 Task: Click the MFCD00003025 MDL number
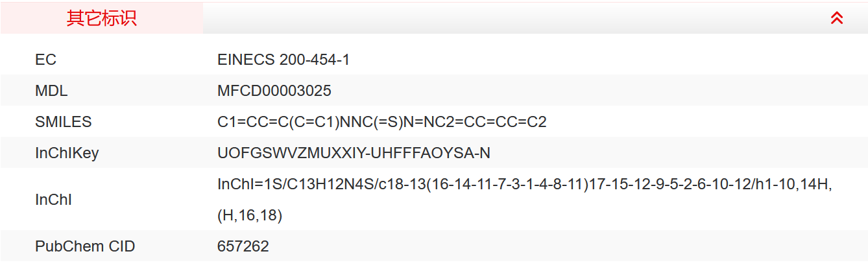tap(274, 91)
